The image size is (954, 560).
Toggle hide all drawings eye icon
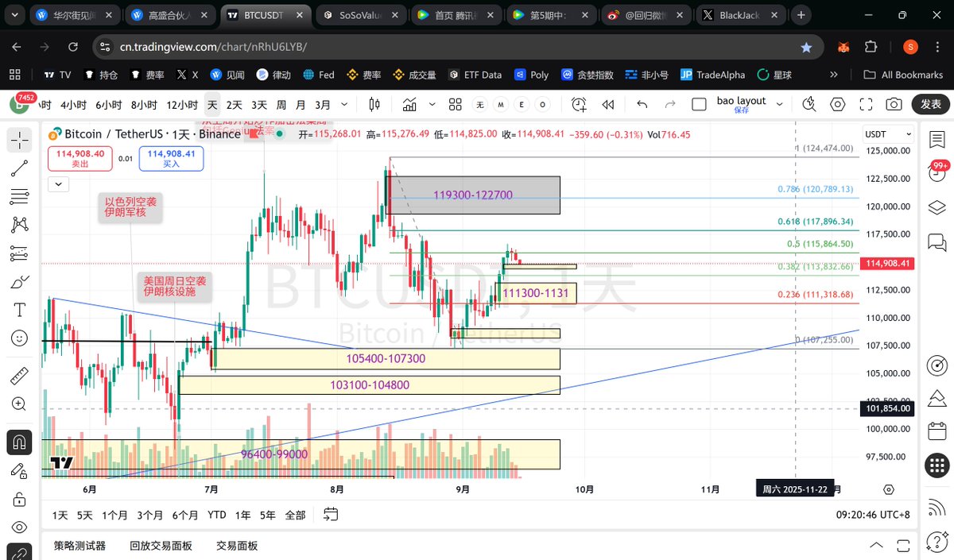tap(20, 527)
